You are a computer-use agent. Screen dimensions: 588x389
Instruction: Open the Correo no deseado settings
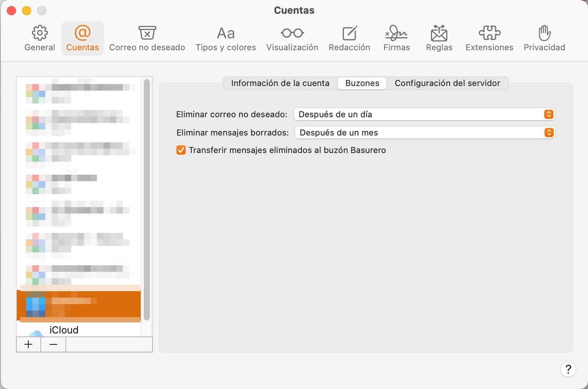point(147,37)
